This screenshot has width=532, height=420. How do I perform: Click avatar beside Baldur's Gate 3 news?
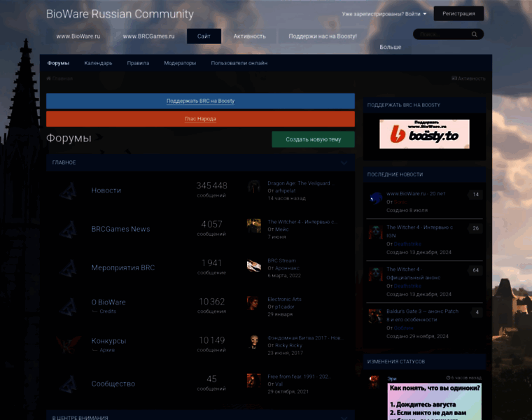376,316
